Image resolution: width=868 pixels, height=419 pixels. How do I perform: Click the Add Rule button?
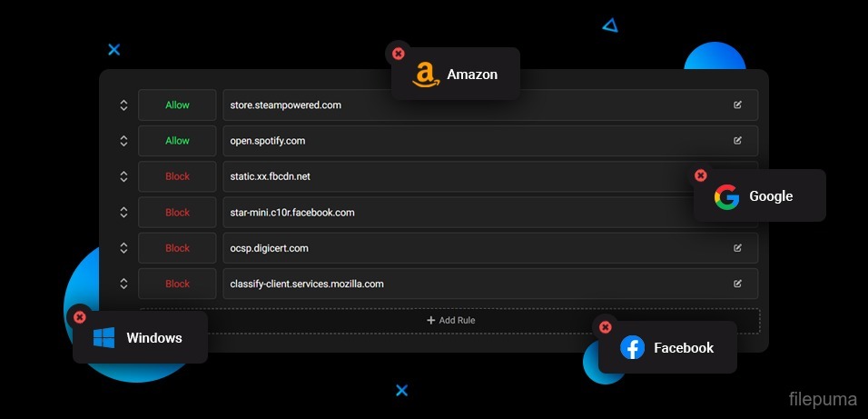click(450, 320)
